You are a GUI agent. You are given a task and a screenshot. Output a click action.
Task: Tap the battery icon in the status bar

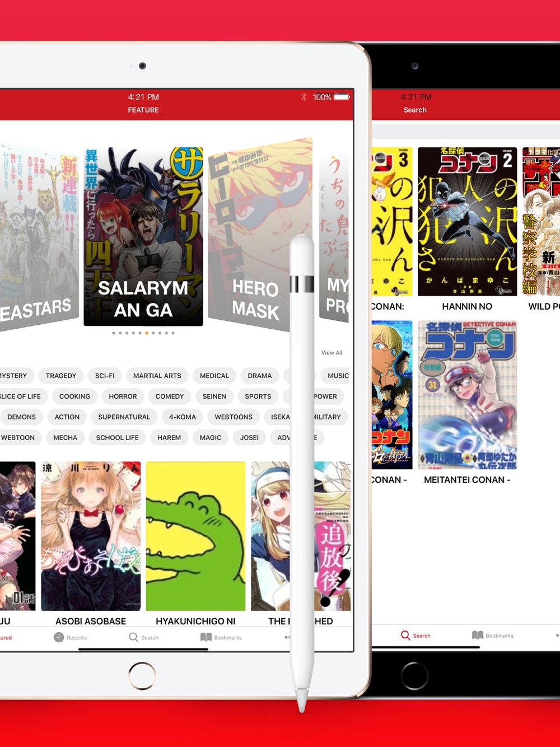[x=342, y=97]
